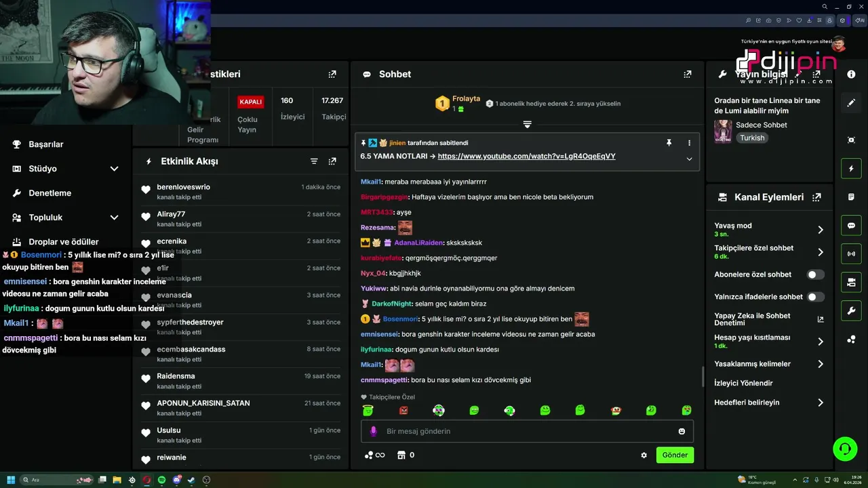Open Discord from the taskbar
This screenshot has height=488, width=868.
pos(176,480)
